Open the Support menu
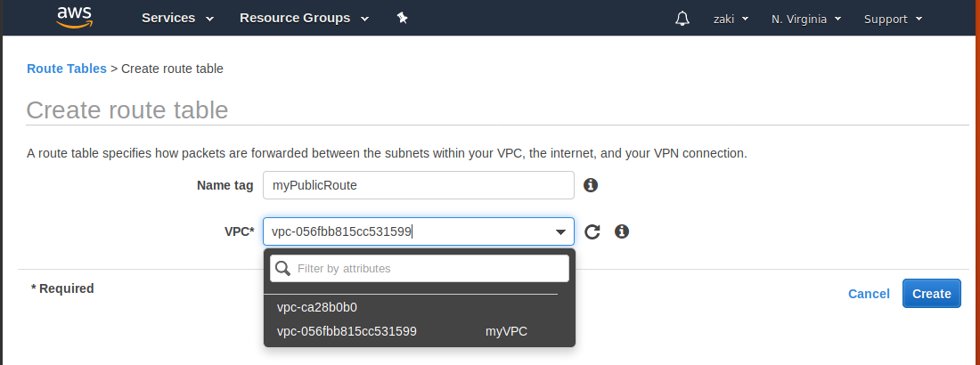The image size is (980, 365). tap(893, 19)
